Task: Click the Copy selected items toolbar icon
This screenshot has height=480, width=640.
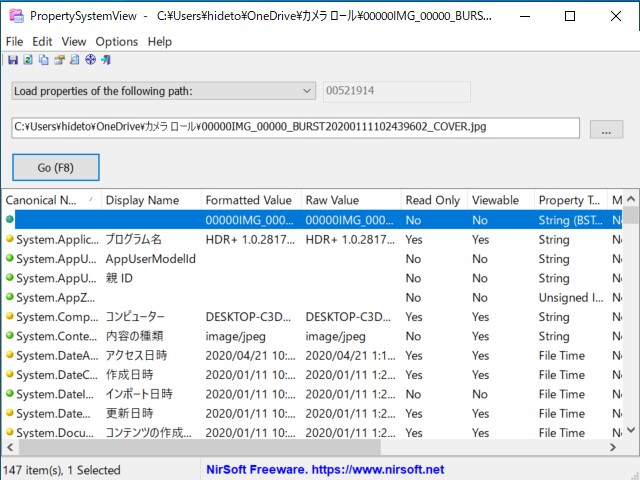Action: (44, 60)
